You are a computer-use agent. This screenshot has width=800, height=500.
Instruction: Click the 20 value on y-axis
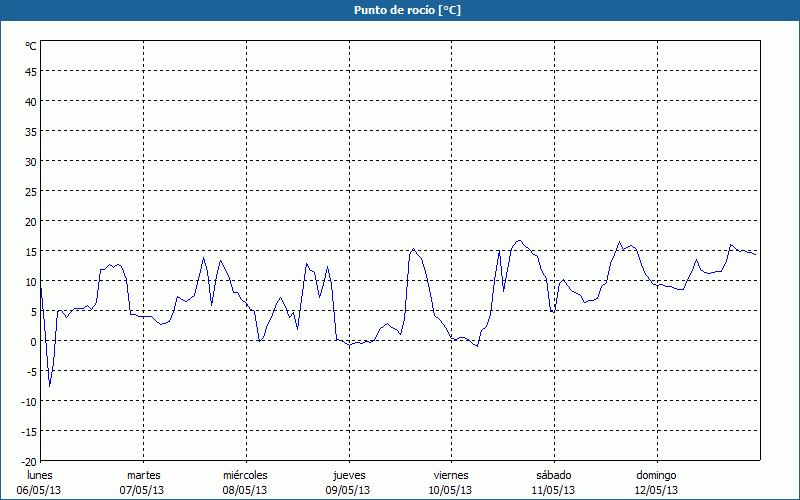(30, 221)
